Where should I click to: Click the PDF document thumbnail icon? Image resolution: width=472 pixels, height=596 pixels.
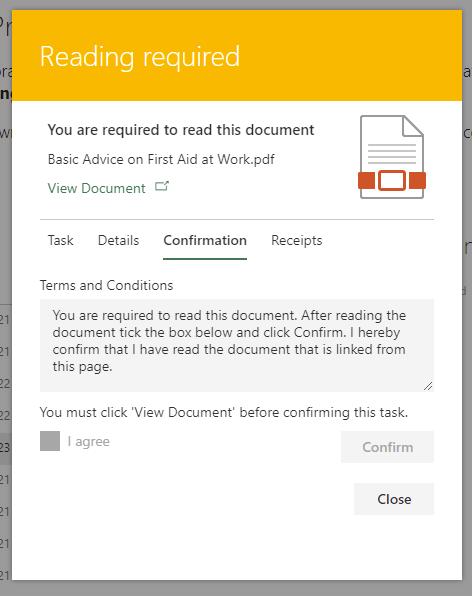pos(392,157)
